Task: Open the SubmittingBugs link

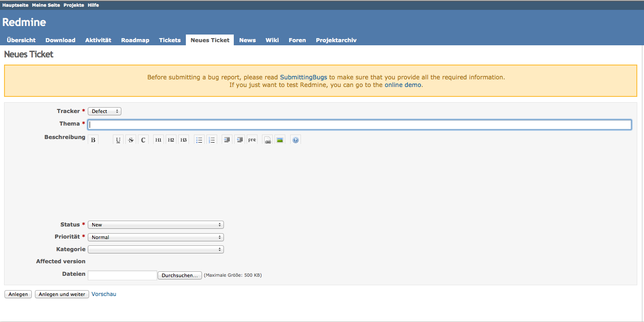Action: [303, 77]
